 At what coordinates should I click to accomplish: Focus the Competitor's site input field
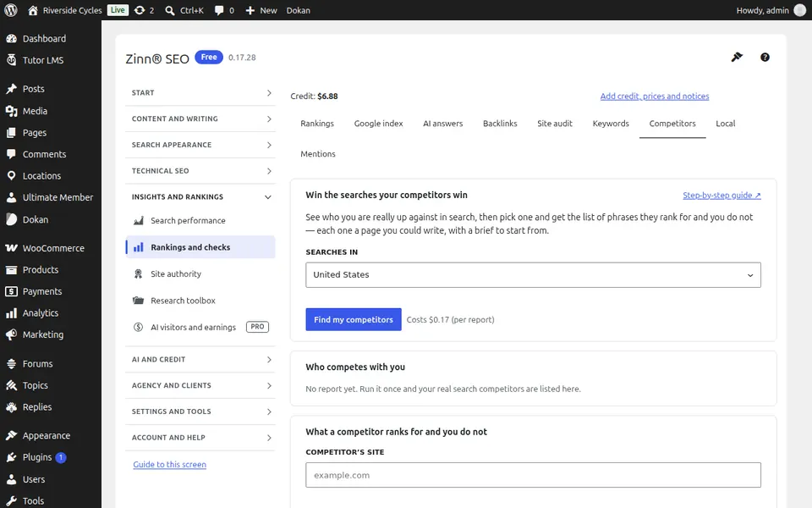pos(533,475)
